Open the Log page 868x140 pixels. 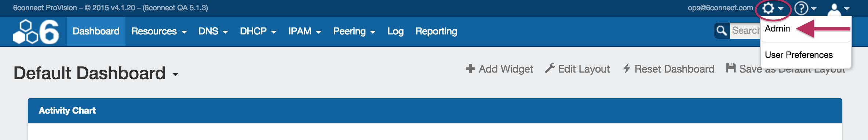(395, 32)
